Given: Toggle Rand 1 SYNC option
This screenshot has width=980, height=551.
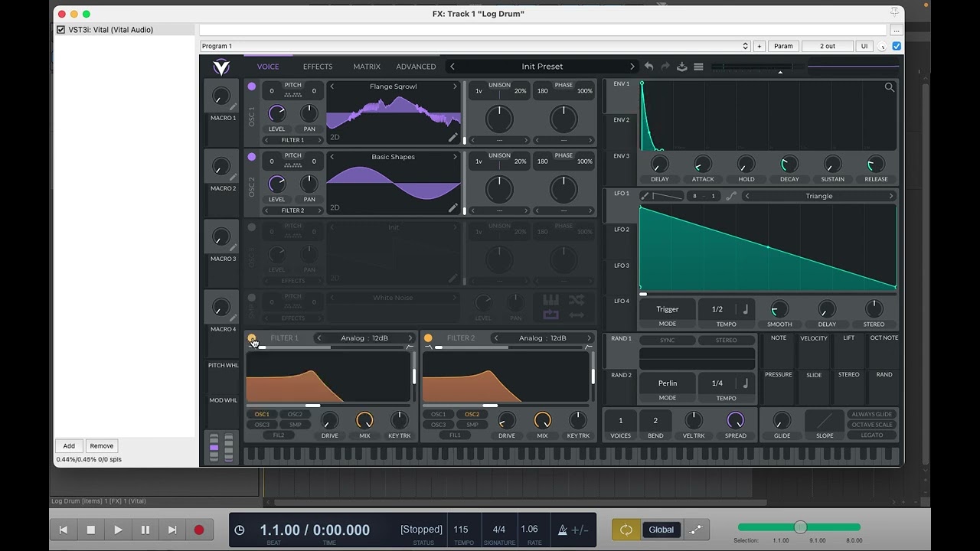Looking at the screenshot, I should [668, 340].
